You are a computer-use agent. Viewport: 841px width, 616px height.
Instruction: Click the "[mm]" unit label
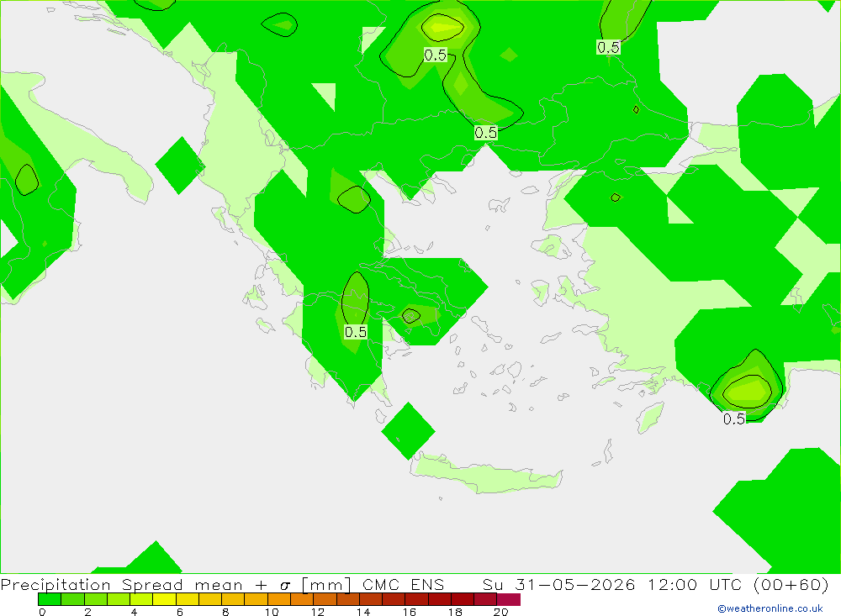[x=326, y=585]
